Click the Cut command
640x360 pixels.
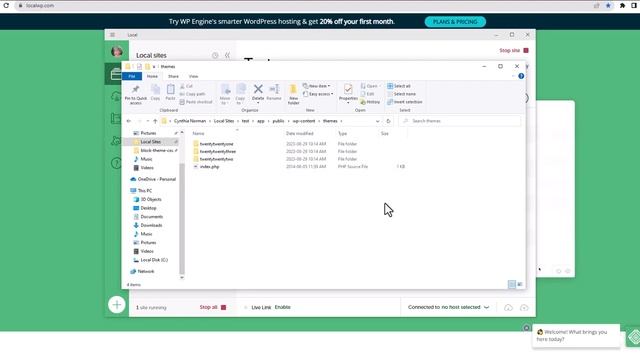point(186,86)
